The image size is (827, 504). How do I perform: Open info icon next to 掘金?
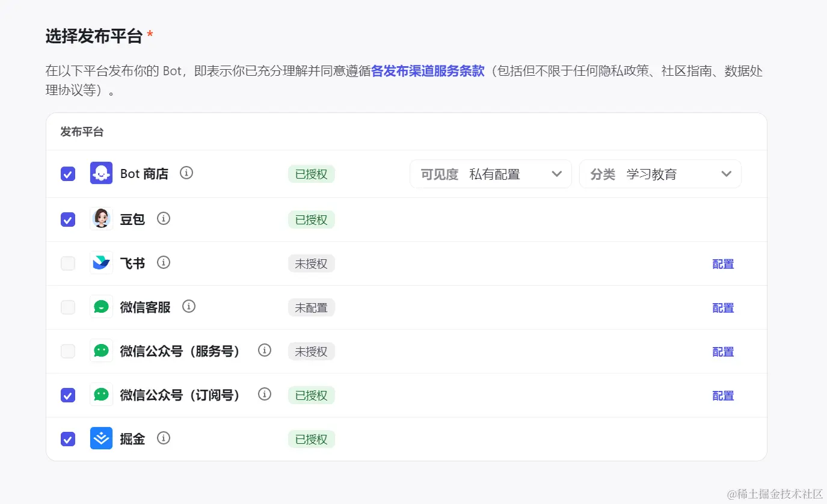164,438
